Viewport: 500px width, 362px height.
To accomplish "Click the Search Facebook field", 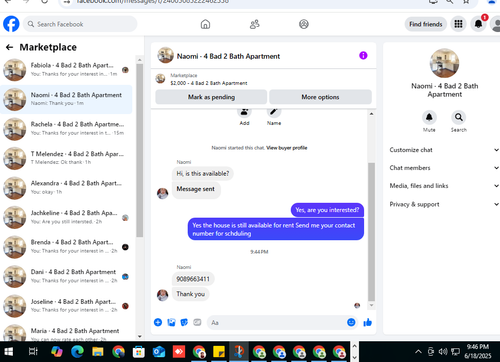I will 80,24.
